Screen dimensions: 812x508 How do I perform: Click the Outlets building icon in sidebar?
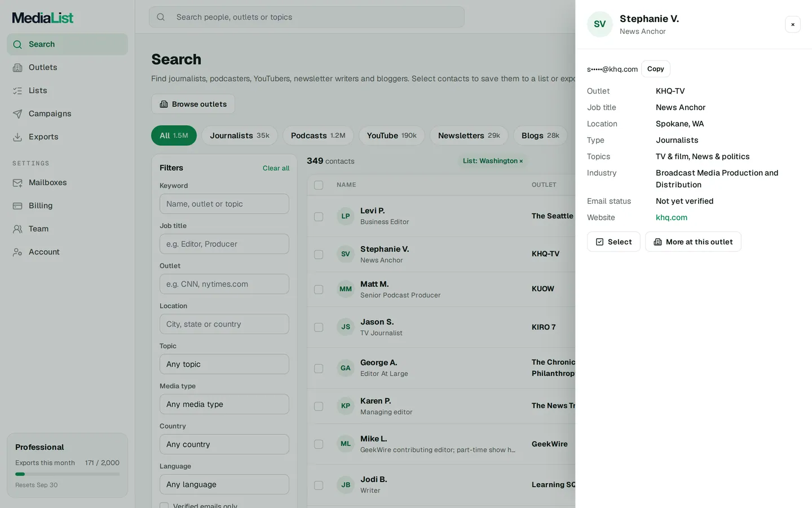pos(17,68)
